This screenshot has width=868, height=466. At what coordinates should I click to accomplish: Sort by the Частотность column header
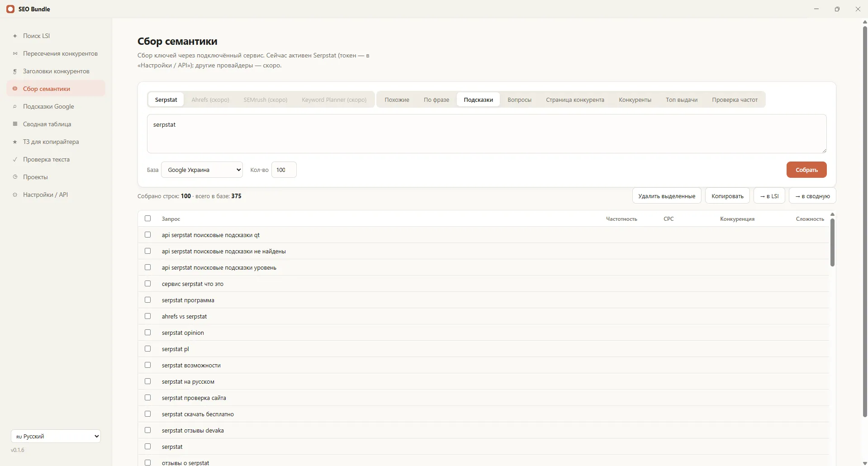tap(621, 219)
